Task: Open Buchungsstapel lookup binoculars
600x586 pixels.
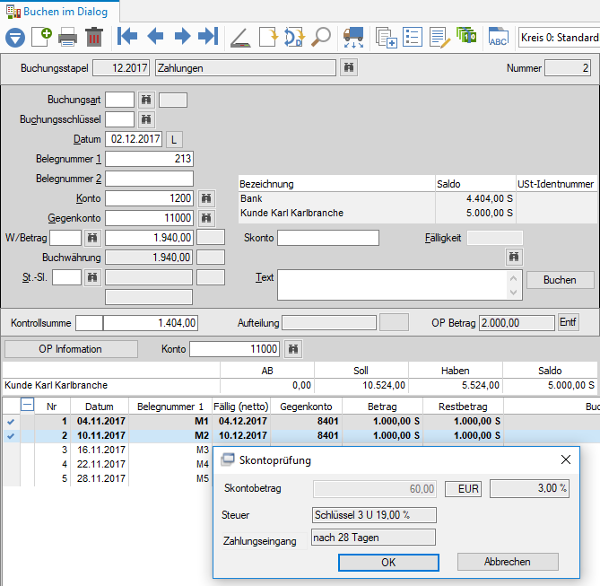Action: pos(349,68)
